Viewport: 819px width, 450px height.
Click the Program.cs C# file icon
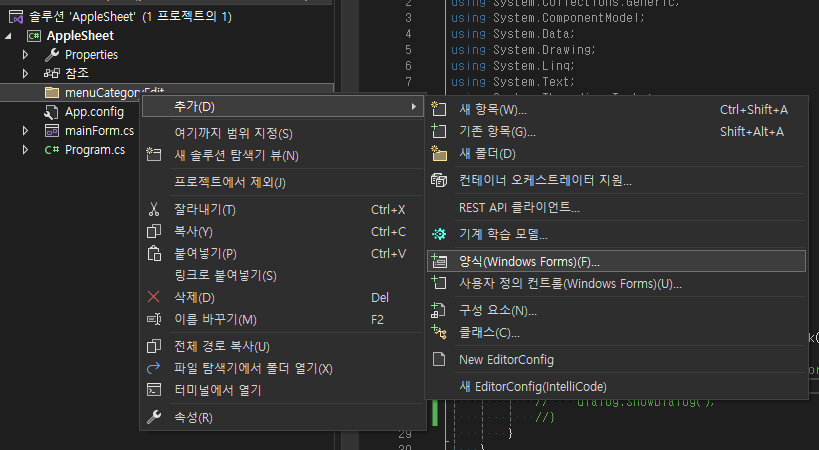[52, 150]
